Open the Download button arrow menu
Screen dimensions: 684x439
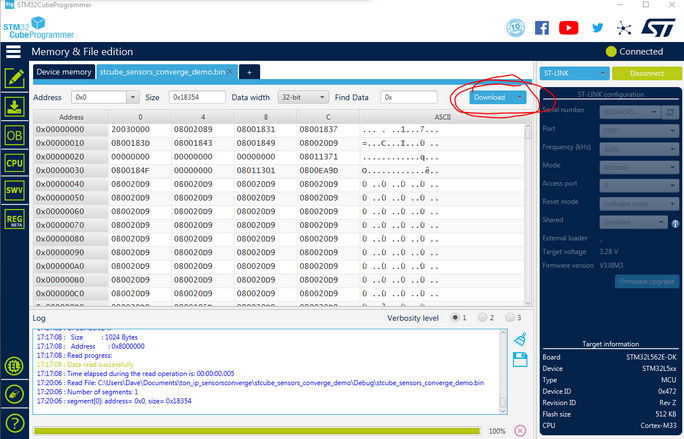520,97
